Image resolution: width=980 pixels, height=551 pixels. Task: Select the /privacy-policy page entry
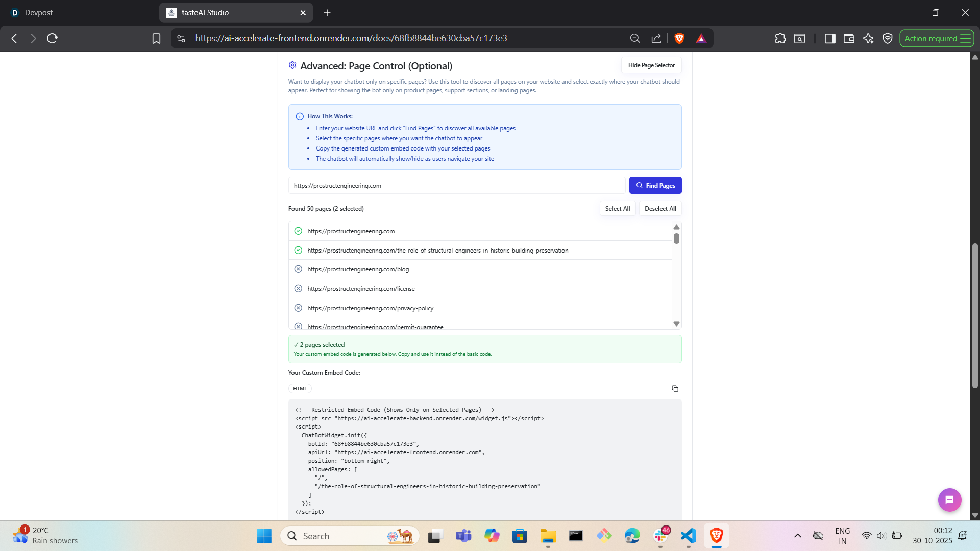[x=370, y=308]
